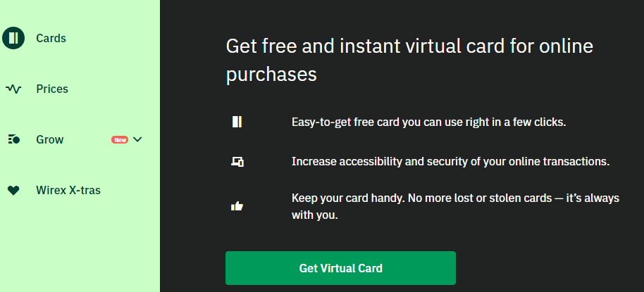Click the devices icon beside 'Increase accessibility'

pos(237,162)
